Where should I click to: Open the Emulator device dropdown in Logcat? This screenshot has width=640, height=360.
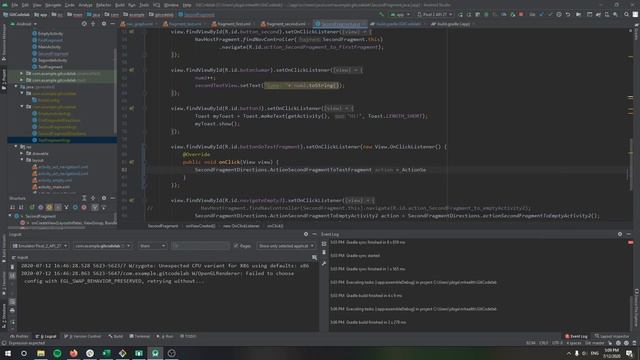[x=40, y=246]
